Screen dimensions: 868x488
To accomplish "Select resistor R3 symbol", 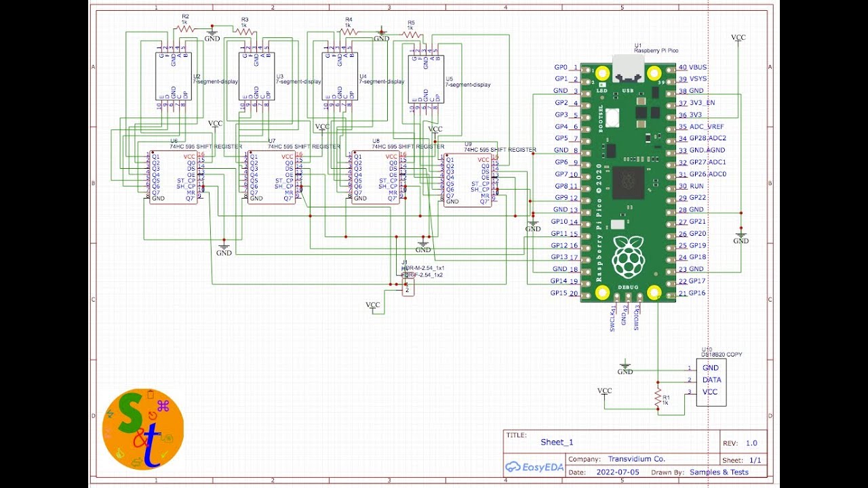I will 245,32.
